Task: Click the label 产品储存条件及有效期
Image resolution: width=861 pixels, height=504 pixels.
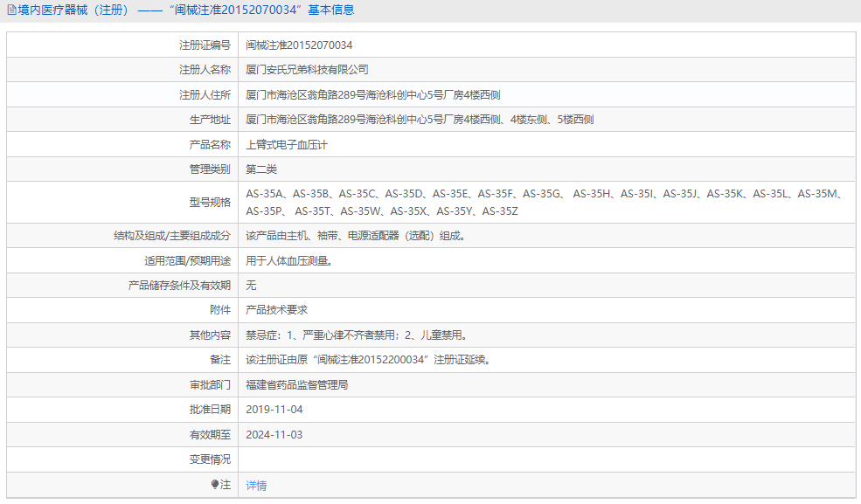Action: (x=179, y=285)
